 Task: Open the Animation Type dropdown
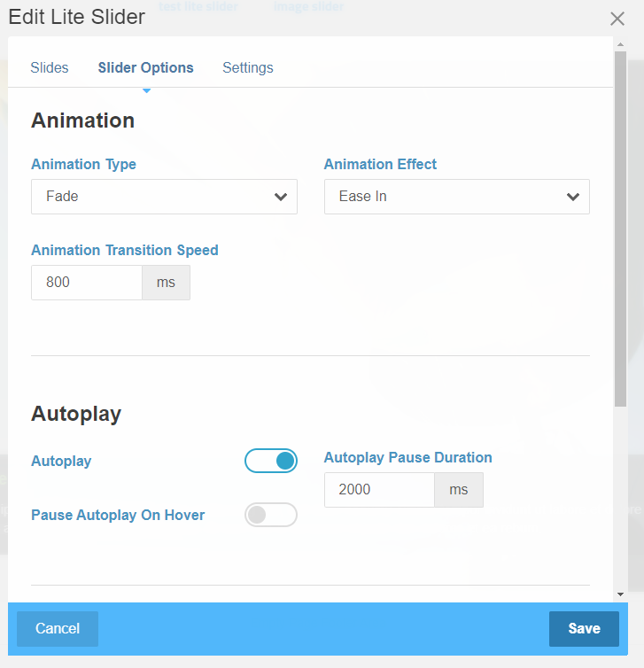(164, 197)
